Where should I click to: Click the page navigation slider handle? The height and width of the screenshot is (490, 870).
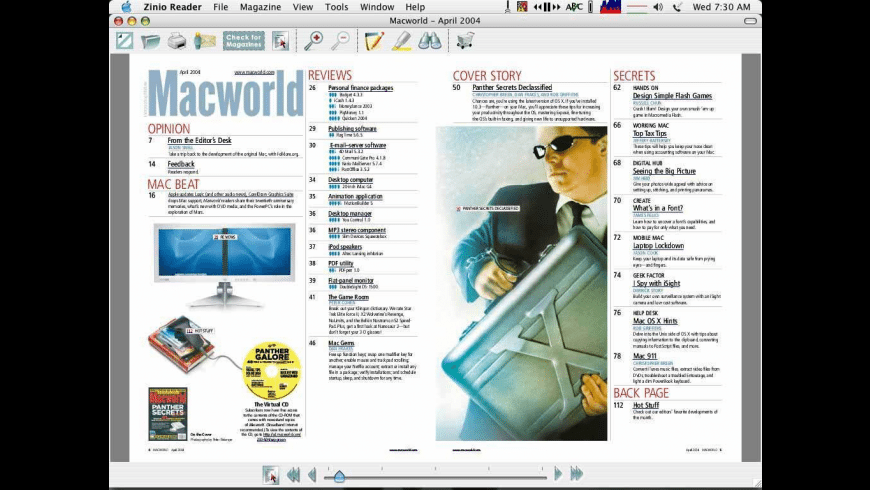click(x=339, y=476)
